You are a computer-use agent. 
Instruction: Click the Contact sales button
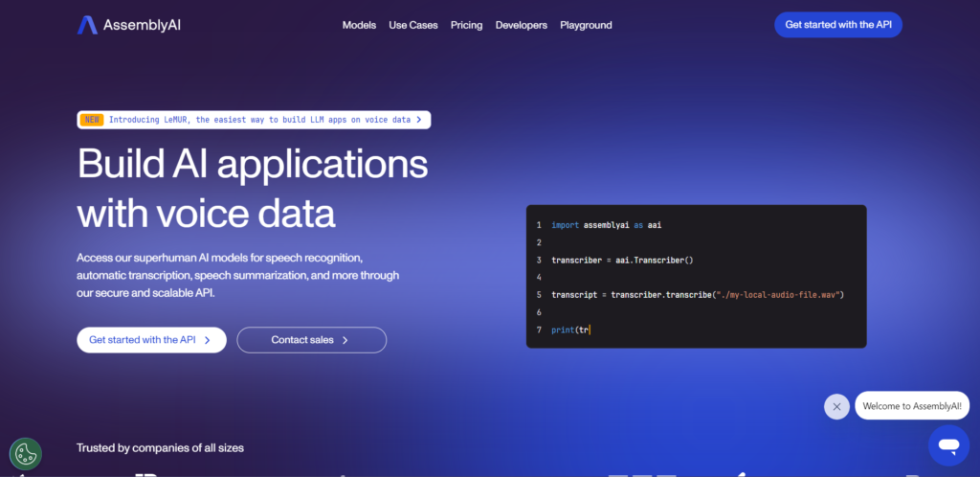click(x=311, y=340)
